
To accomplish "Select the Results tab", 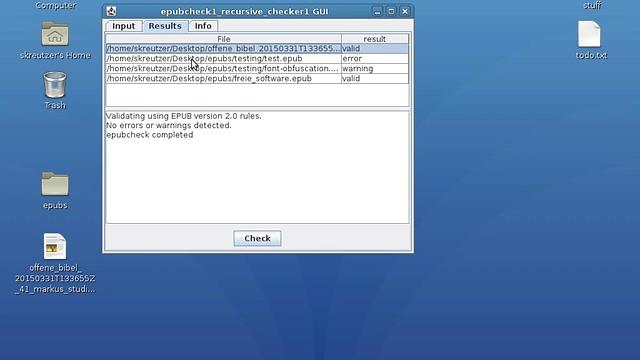I will tap(165, 26).
